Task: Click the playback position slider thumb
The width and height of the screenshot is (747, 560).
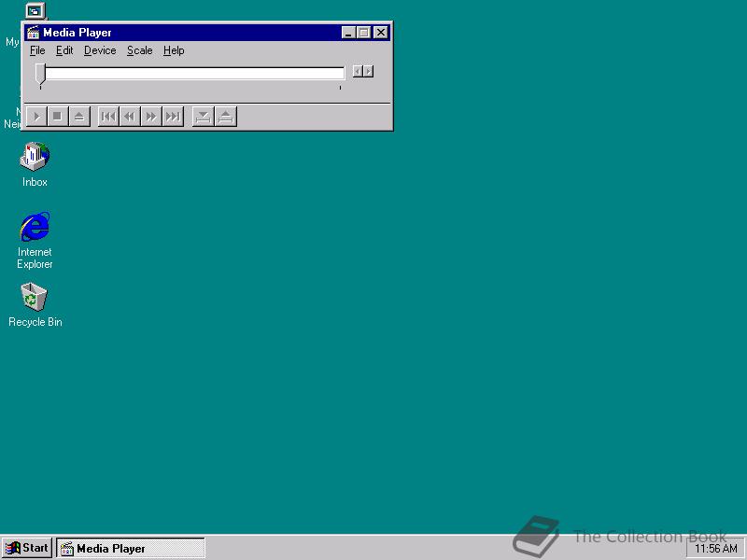Action: (40, 74)
